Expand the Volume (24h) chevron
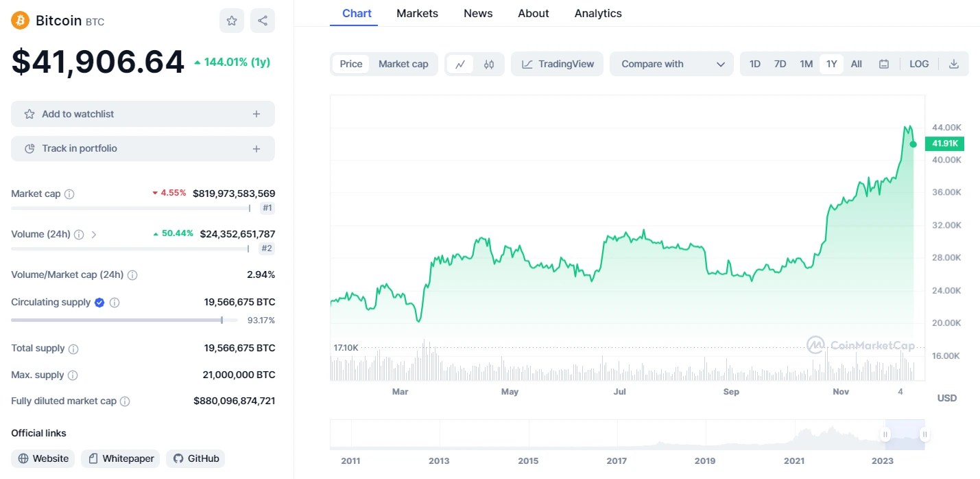The width and height of the screenshot is (980, 479). click(x=95, y=234)
